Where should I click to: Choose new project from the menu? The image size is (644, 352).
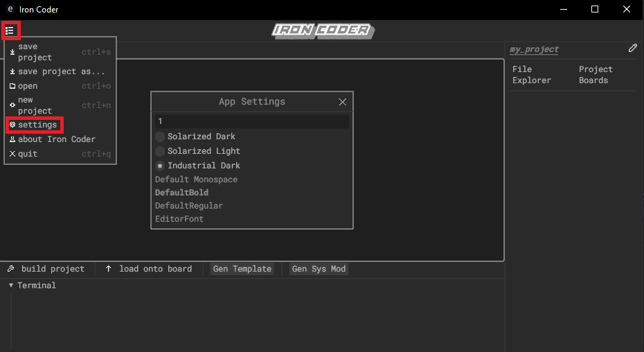[x=35, y=105]
